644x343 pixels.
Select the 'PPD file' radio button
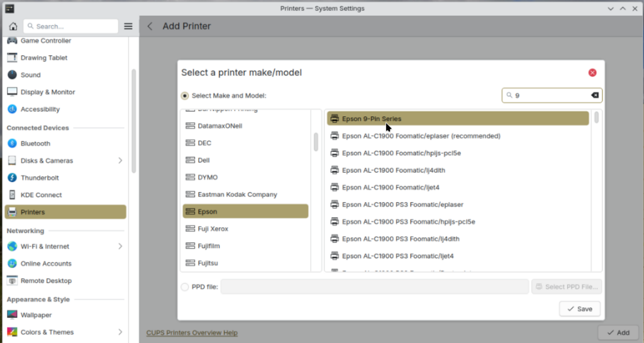click(185, 287)
